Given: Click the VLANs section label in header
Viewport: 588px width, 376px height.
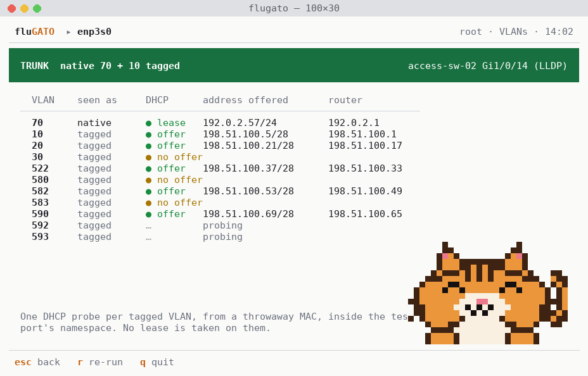Looking at the screenshot, I should point(513,32).
